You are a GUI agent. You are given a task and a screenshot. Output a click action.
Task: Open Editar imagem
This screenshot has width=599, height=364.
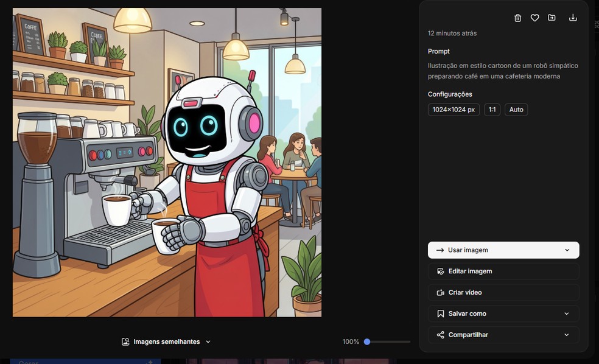point(503,271)
